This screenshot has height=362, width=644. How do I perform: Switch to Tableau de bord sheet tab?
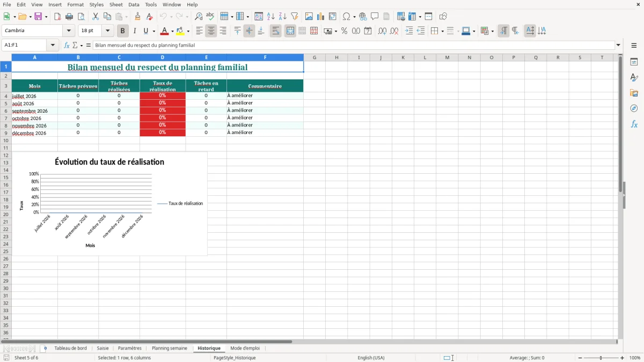(70, 349)
